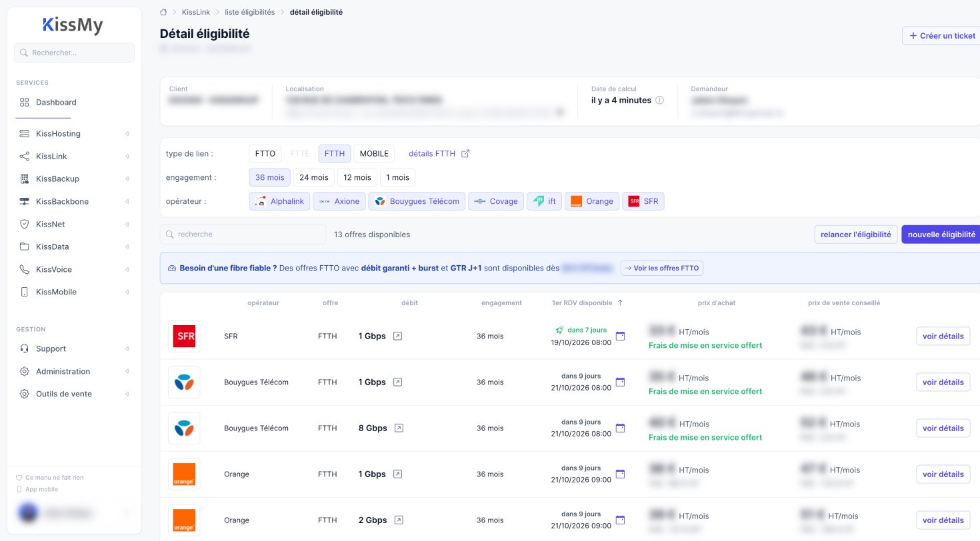Image resolution: width=980 pixels, height=541 pixels.
Task: Open the Dashboard from the sidebar
Action: [56, 103]
